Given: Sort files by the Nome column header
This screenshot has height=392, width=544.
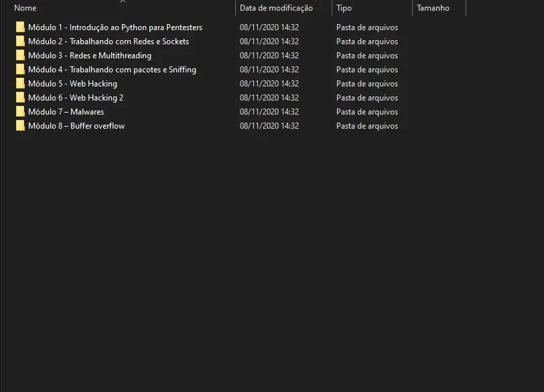Looking at the screenshot, I should coord(25,8).
